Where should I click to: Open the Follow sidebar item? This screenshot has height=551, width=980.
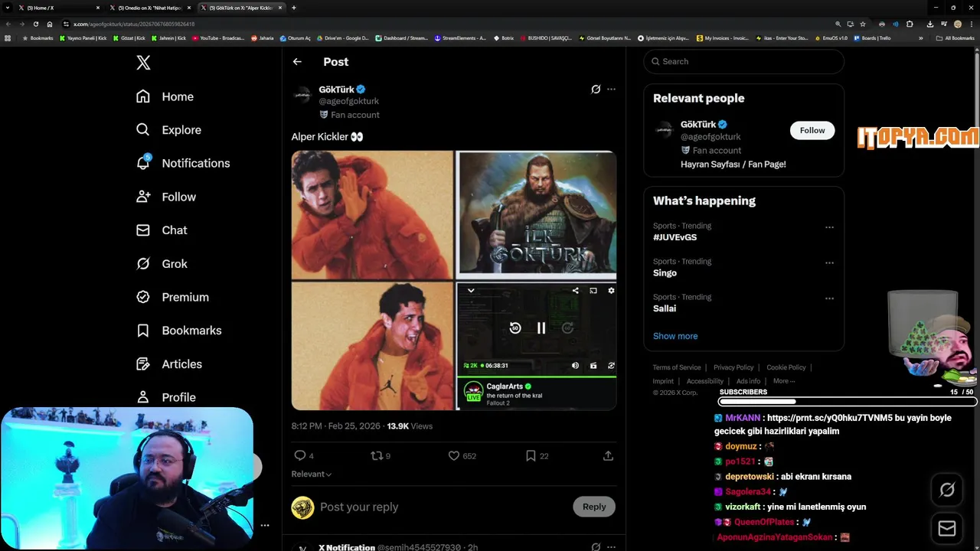click(x=165, y=197)
